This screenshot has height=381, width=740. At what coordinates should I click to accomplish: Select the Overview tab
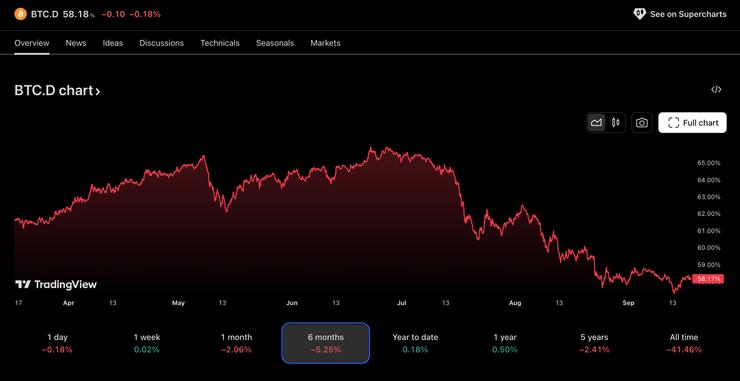click(32, 43)
